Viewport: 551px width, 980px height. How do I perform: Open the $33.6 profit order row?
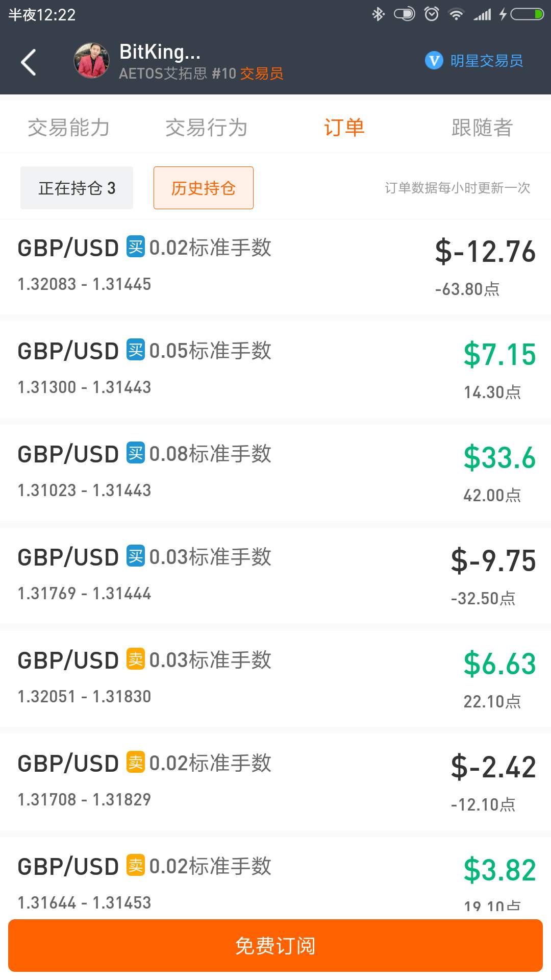[x=275, y=473]
